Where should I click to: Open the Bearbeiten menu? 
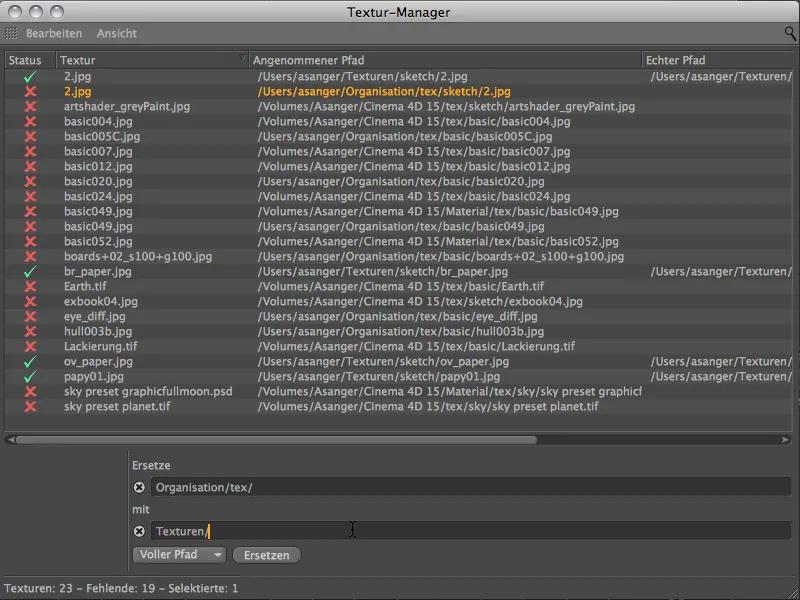pos(54,33)
